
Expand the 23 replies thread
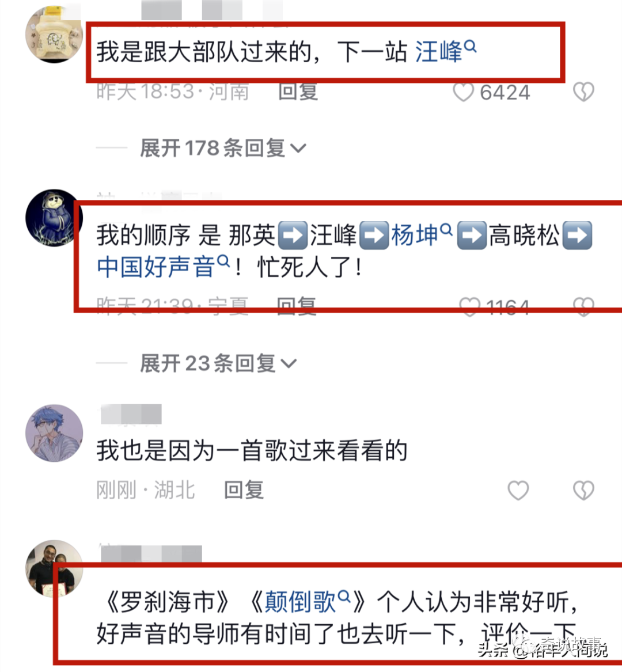point(218,364)
